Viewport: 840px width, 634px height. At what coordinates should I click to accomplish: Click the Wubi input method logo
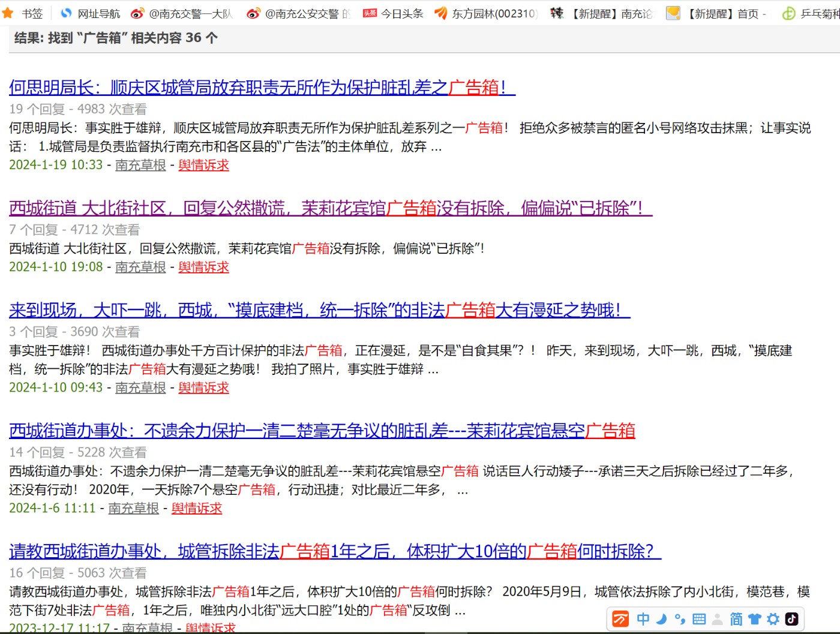click(x=620, y=619)
